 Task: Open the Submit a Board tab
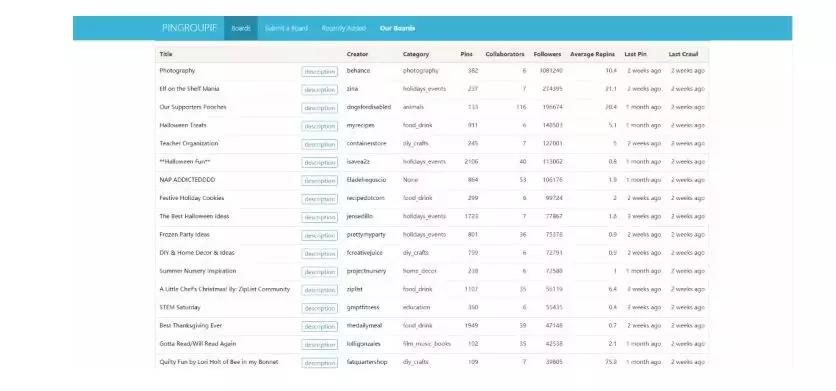[286, 28]
